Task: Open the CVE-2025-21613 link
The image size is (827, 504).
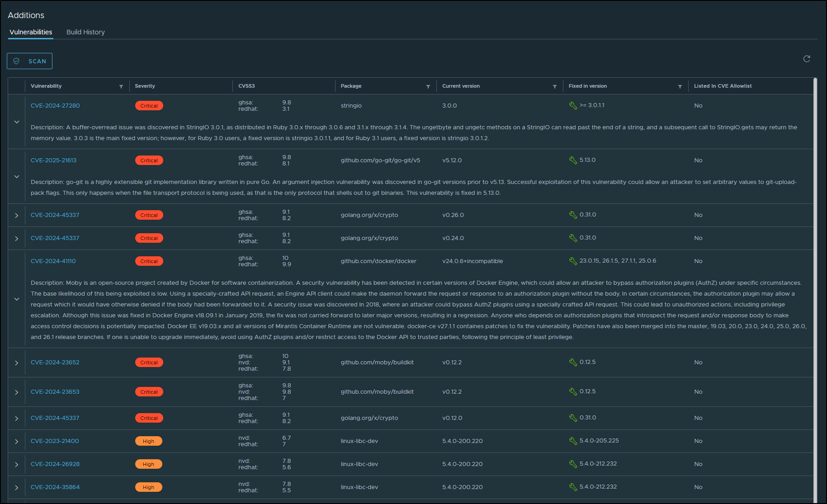Action: click(x=53, y=160)
